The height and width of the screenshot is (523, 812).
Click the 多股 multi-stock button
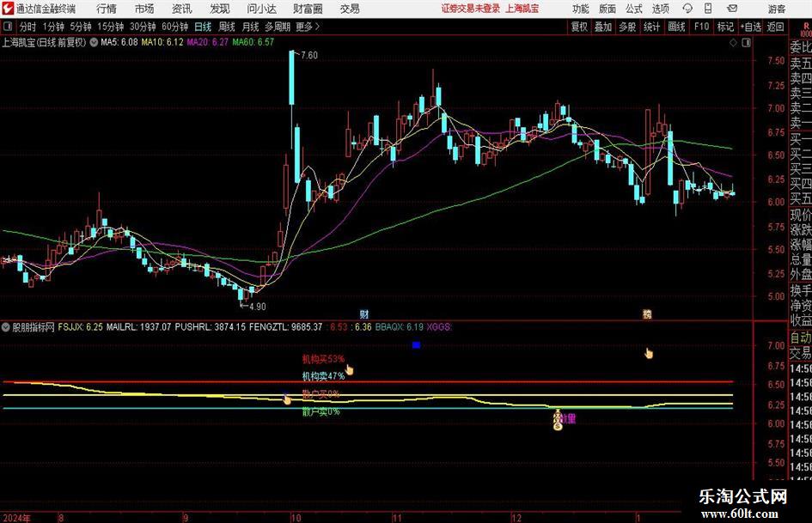point(627,27)
